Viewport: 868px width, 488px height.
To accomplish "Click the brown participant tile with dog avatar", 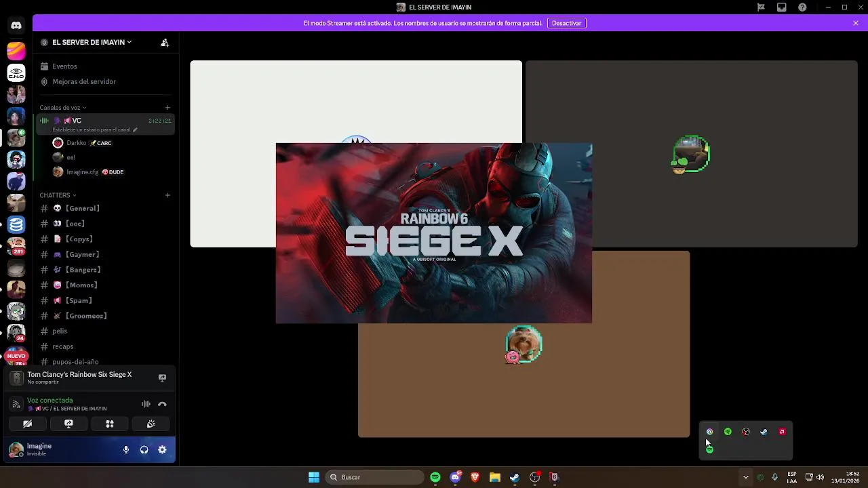I will click(524, 344).
